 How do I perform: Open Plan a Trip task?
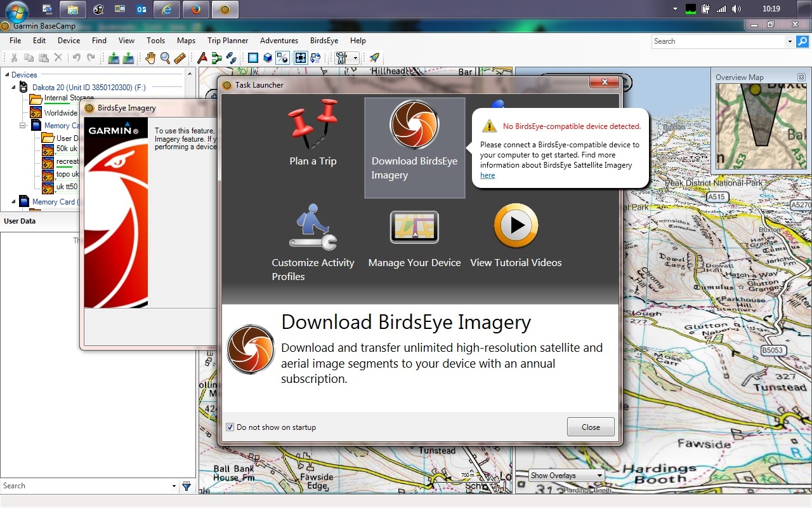pos(313,133)
